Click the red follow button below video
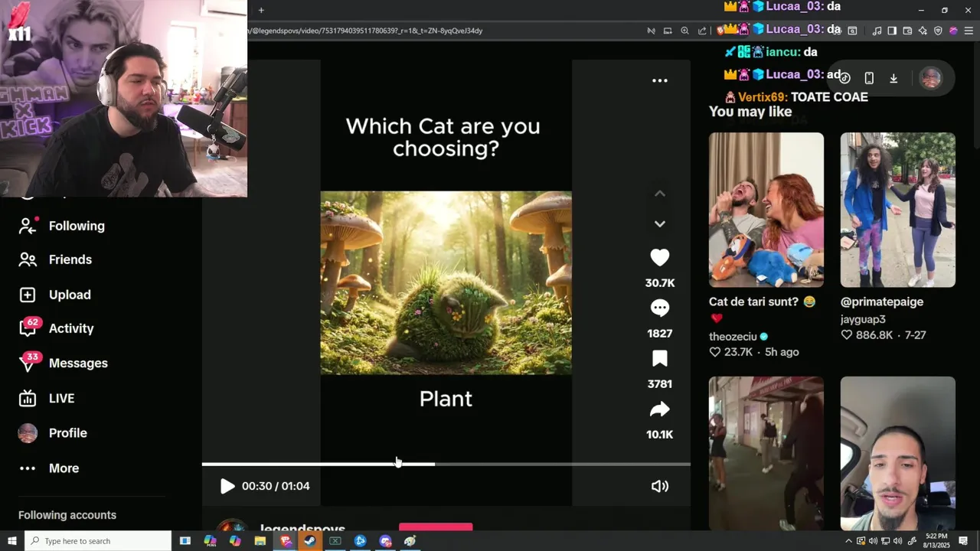This screenshot has height=551, width=980. [436, 528]
